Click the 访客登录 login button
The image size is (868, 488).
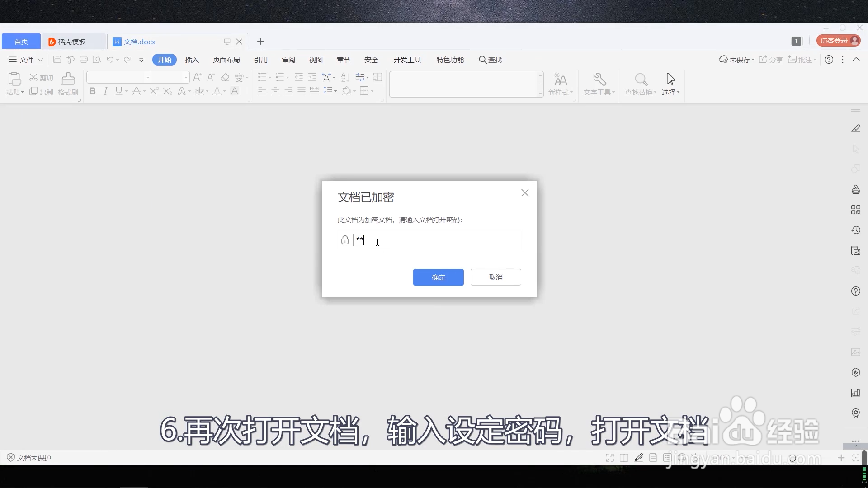(x=839, y=41)
